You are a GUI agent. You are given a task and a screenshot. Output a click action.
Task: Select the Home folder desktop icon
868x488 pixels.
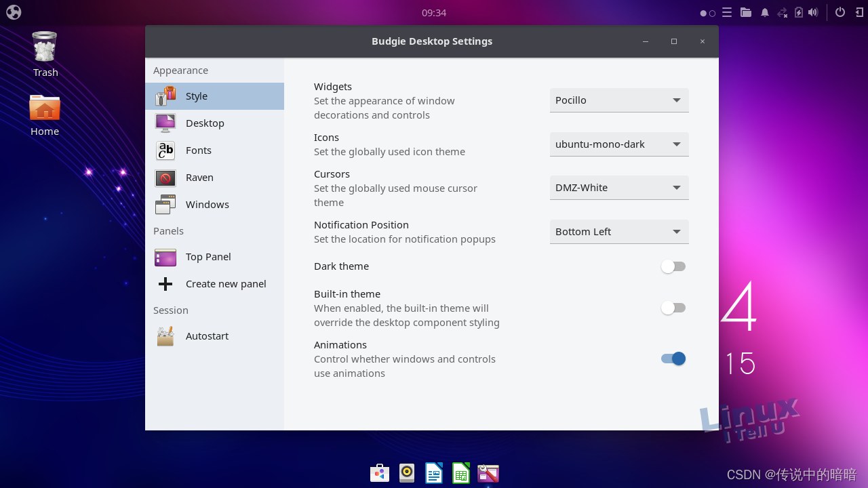tap(45, 115)
